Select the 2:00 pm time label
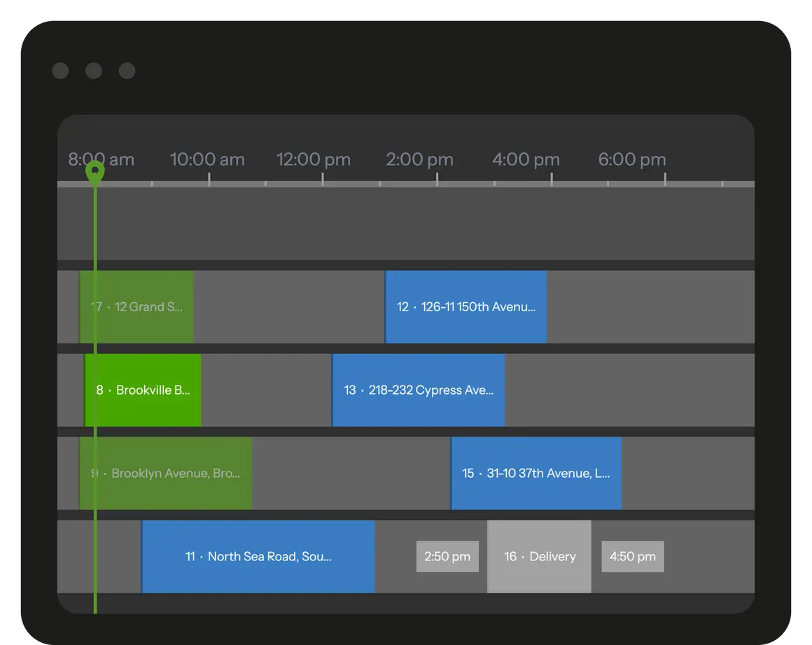Image resolution: width=812 pixels, height=645 pixels. click(419, 160)
